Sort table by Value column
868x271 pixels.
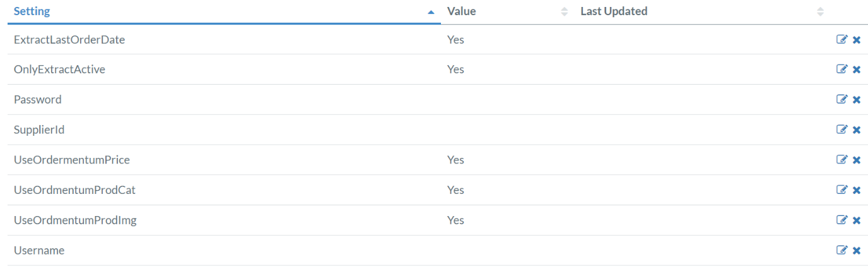coord(507,11)
